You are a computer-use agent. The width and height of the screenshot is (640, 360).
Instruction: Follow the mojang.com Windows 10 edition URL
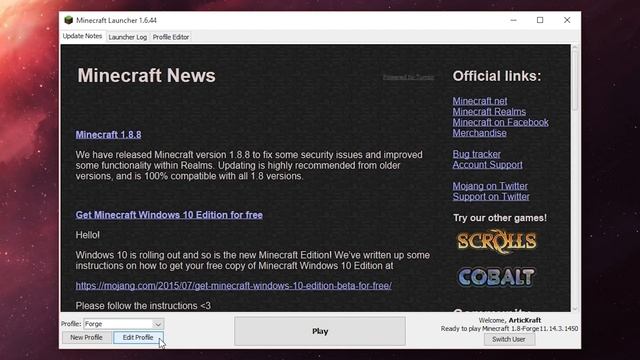[x=233, y=286]
